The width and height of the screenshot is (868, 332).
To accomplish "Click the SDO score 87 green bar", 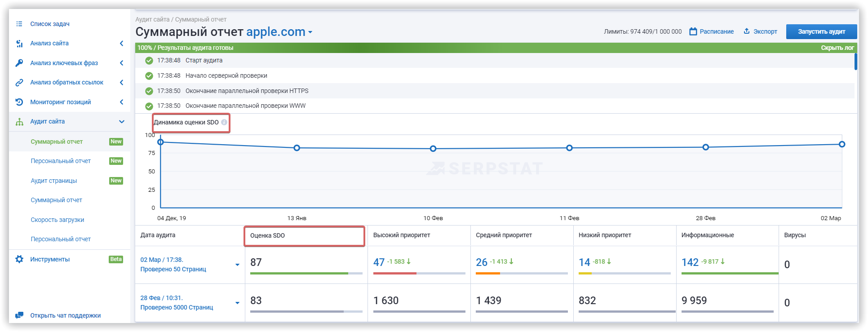I will point(299,273).
